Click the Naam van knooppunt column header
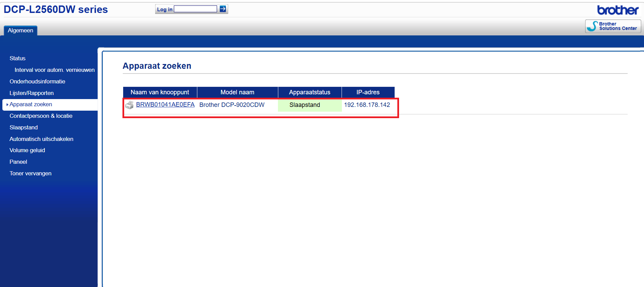644x287 pixels. 160,92
